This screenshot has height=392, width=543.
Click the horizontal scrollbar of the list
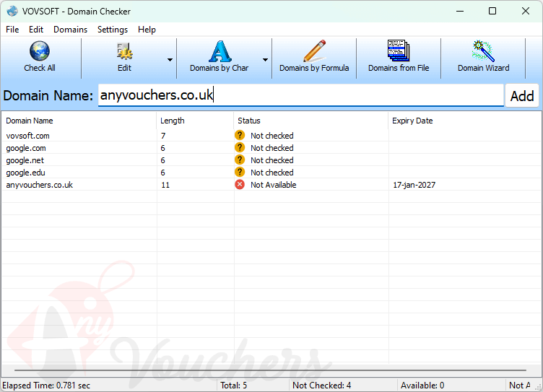270,370
